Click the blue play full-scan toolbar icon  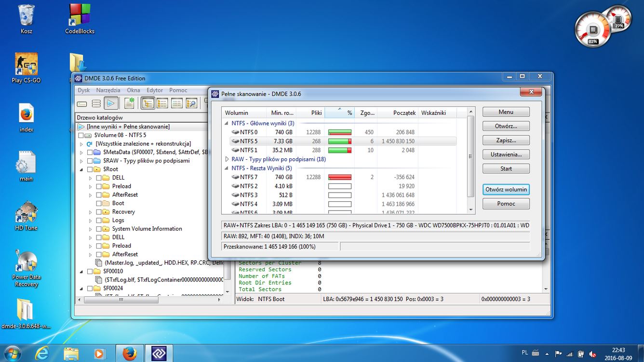[x=111, y=103]
